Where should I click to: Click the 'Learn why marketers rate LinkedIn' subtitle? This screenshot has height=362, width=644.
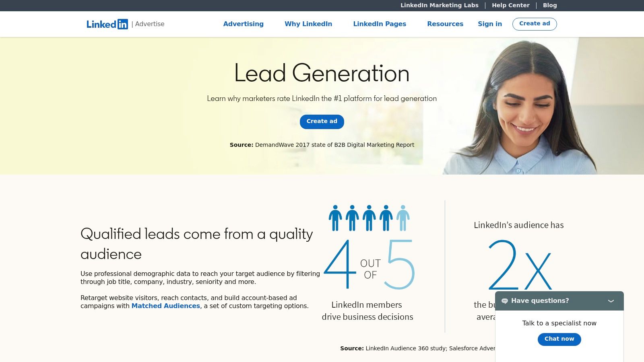click(x=322, y=98)
